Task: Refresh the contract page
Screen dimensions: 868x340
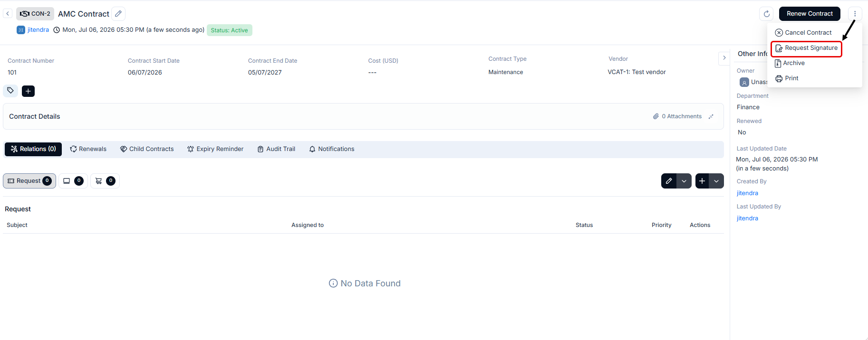Action: [766, 14]
